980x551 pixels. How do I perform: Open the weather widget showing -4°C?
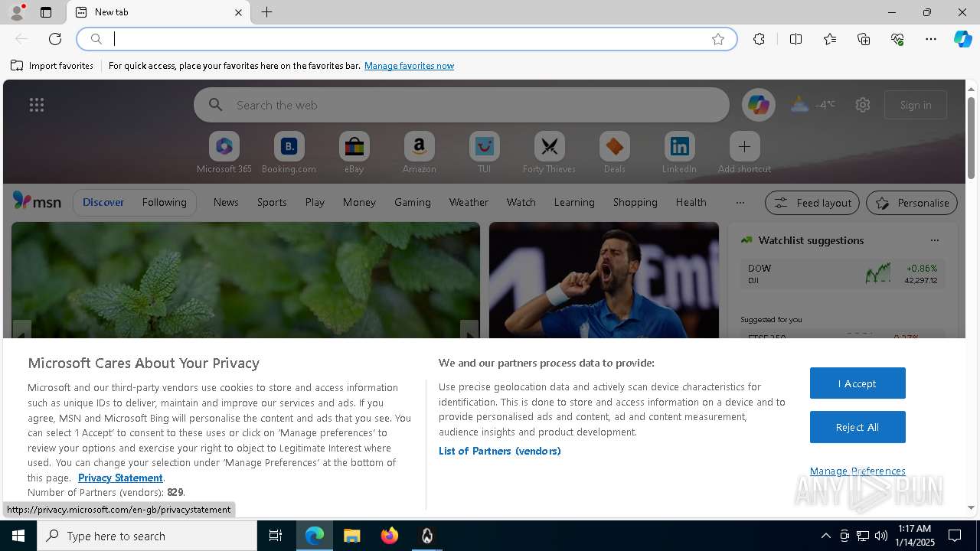(x=812, y=105)
